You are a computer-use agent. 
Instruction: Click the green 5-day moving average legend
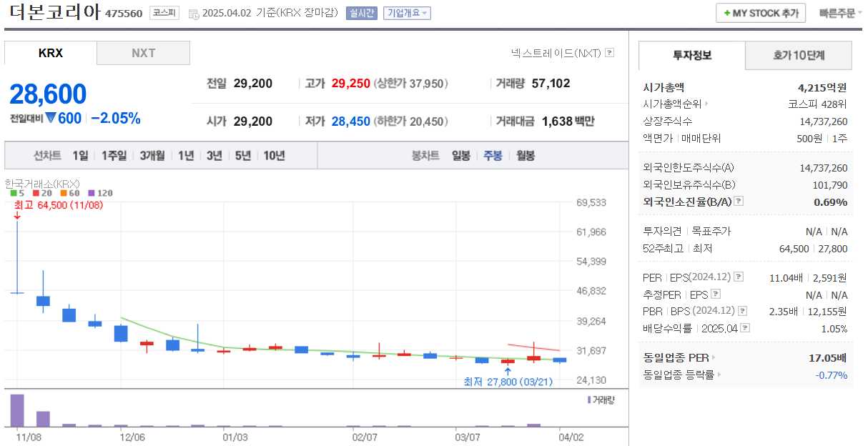click(17, 193)
